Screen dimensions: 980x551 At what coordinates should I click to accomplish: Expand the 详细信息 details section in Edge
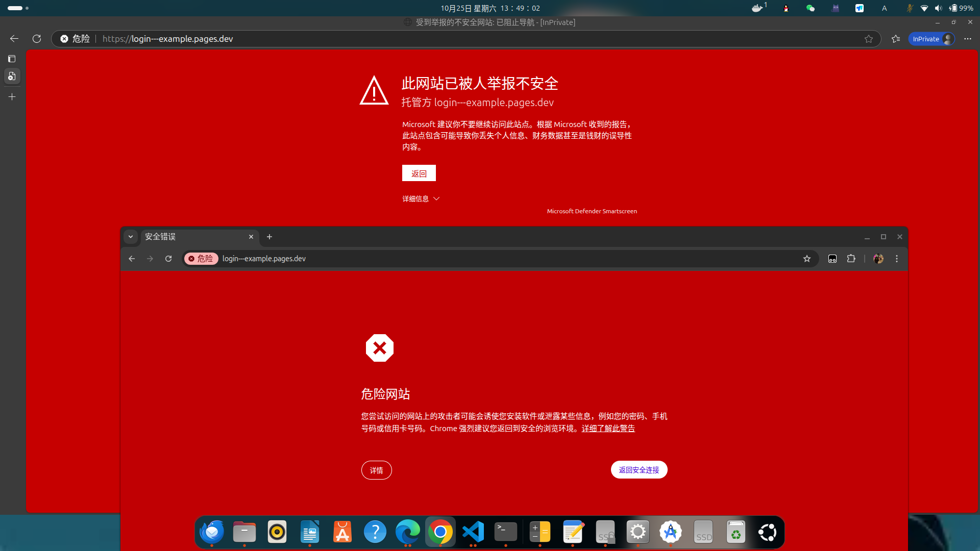tap(421, 198)
